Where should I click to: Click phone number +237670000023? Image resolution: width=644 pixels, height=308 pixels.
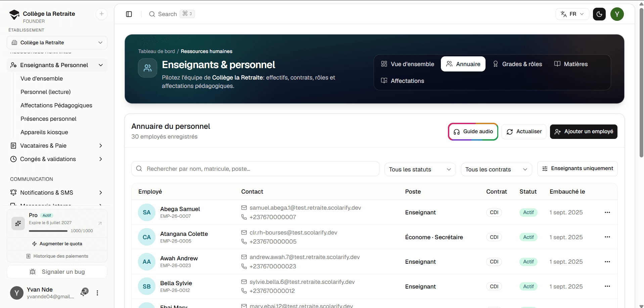tap(273, 266)
